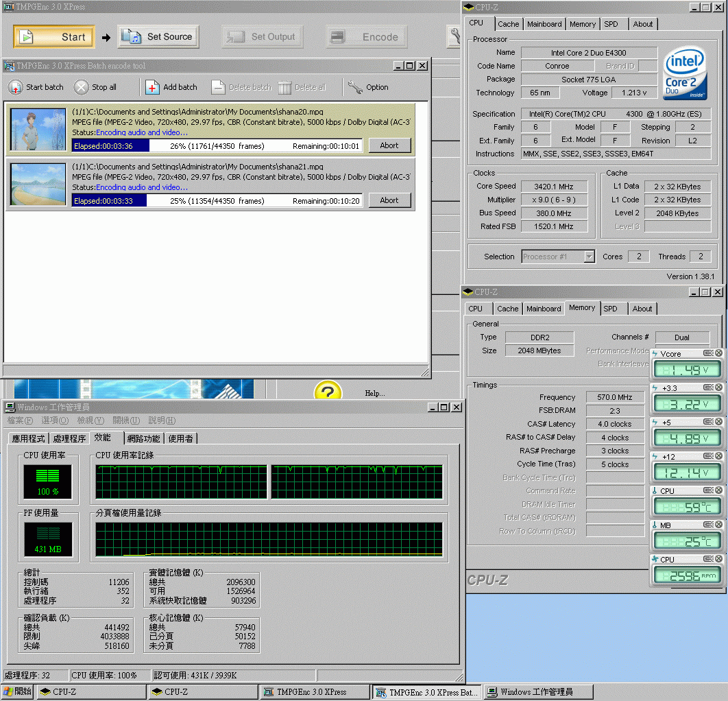Switch to 使用者 tab in Task Manager
Image resolution: width=728 pixels, height=701 pixels.
[x=180, y=438]
